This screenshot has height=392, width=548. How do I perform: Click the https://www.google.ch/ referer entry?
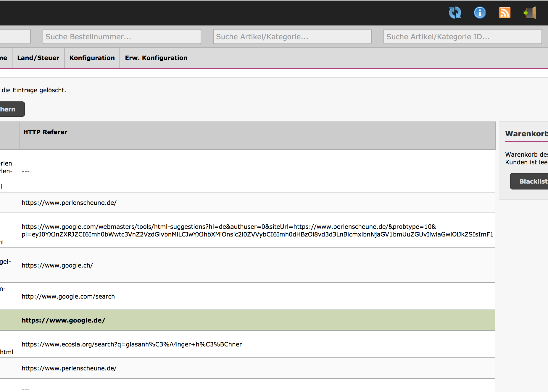tap(57, 265)
